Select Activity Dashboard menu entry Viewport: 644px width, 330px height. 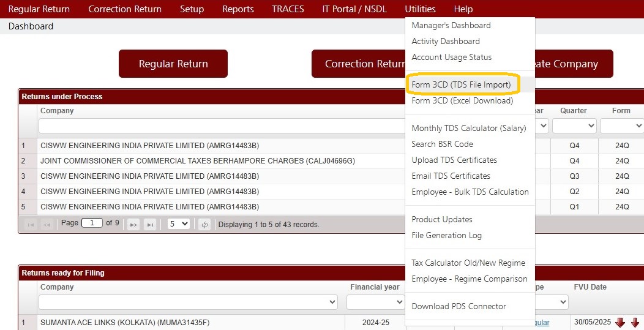(x=446, y=41)
